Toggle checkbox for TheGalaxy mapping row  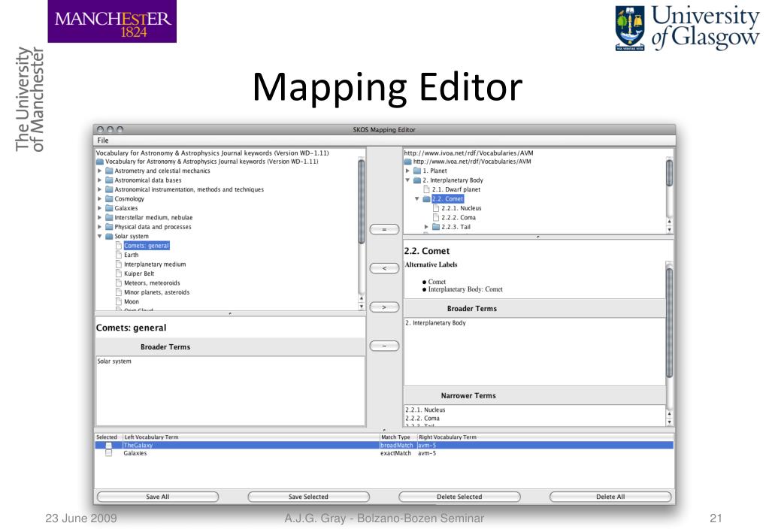pos(109,446)
